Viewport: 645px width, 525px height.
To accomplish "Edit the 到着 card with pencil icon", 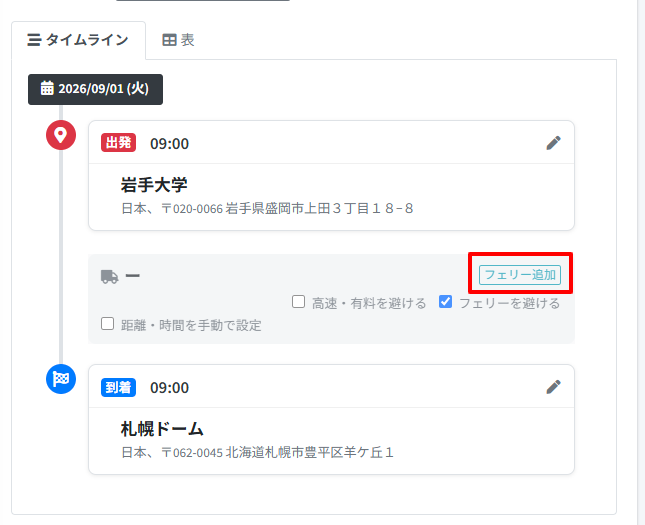I will coord(553,387).
